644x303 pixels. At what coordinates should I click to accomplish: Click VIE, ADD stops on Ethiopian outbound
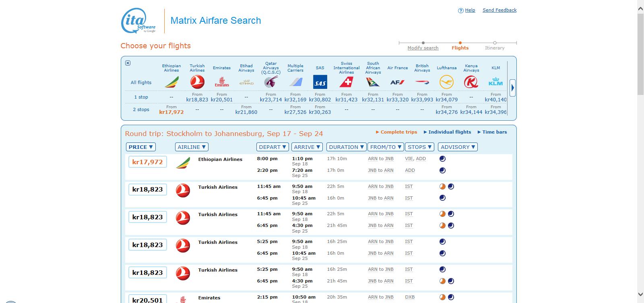click(415, 159)
